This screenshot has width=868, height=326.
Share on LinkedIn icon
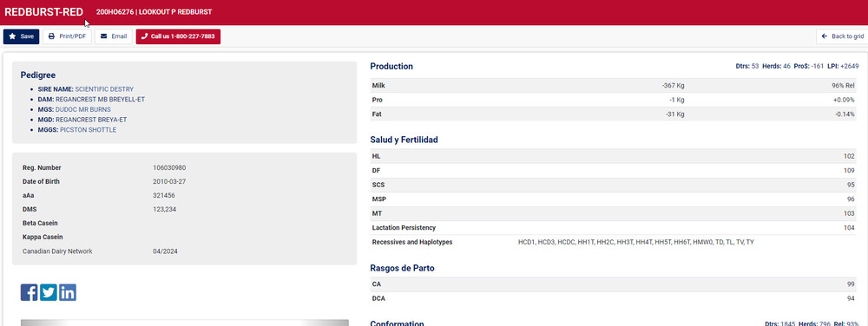tap(68, 292)
